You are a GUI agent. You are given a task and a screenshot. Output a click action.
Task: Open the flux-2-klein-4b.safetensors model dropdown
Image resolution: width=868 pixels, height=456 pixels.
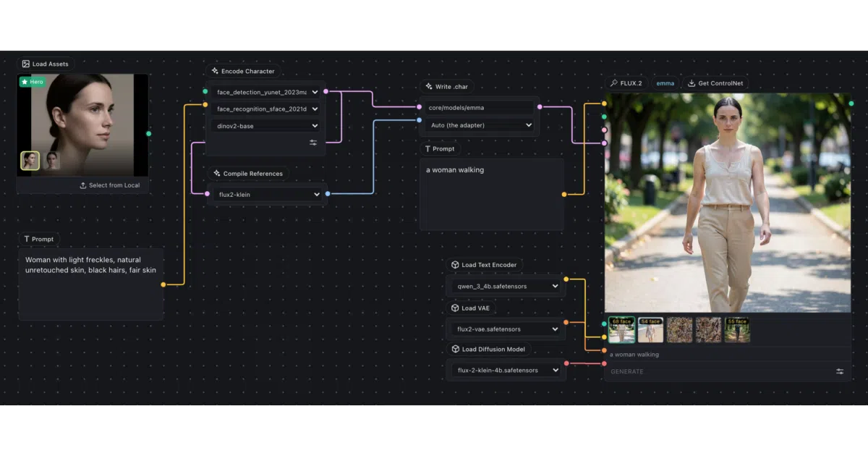pos(506,370)
